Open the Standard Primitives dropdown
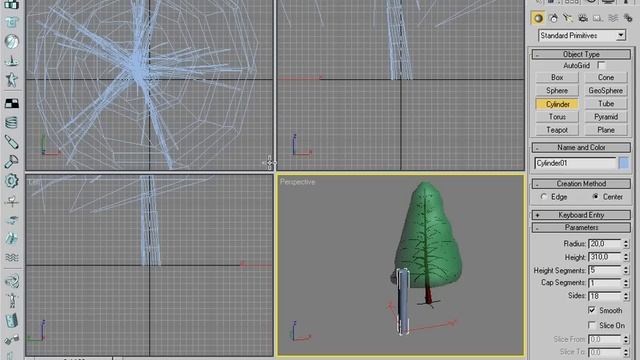Viewport: 640px width, 360px height. pyautogui.click(x=582, y=36)
